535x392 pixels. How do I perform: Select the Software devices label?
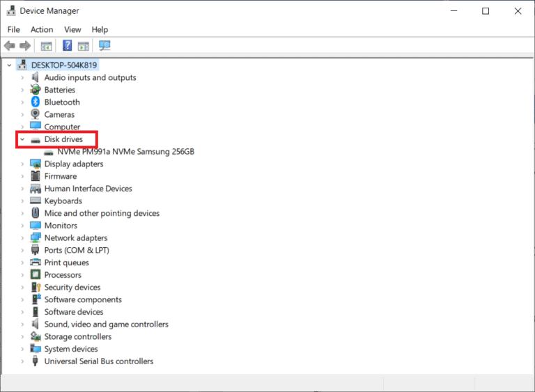(x=74, y=311)
